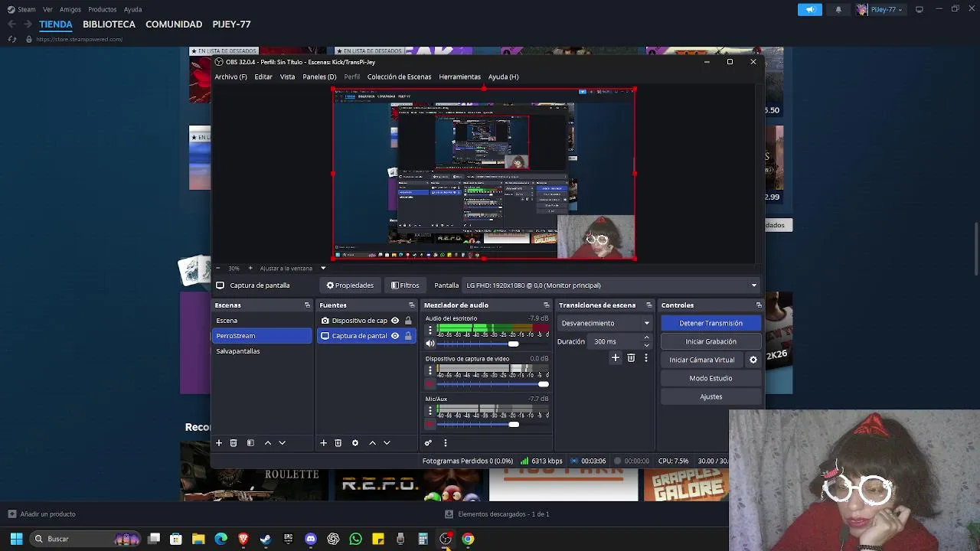Undock the Transiciones de escena panel
The height and width of the screenshot is (551, 980).
(648, 305)
